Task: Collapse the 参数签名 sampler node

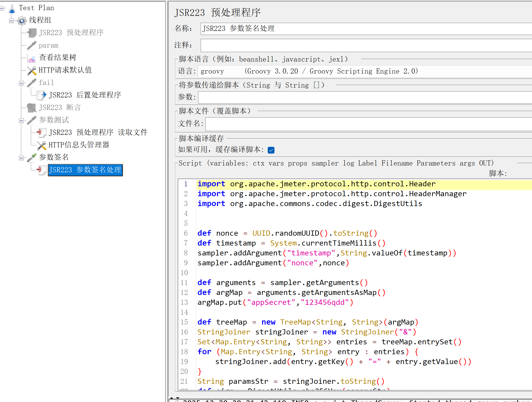Action: (21, 158)
